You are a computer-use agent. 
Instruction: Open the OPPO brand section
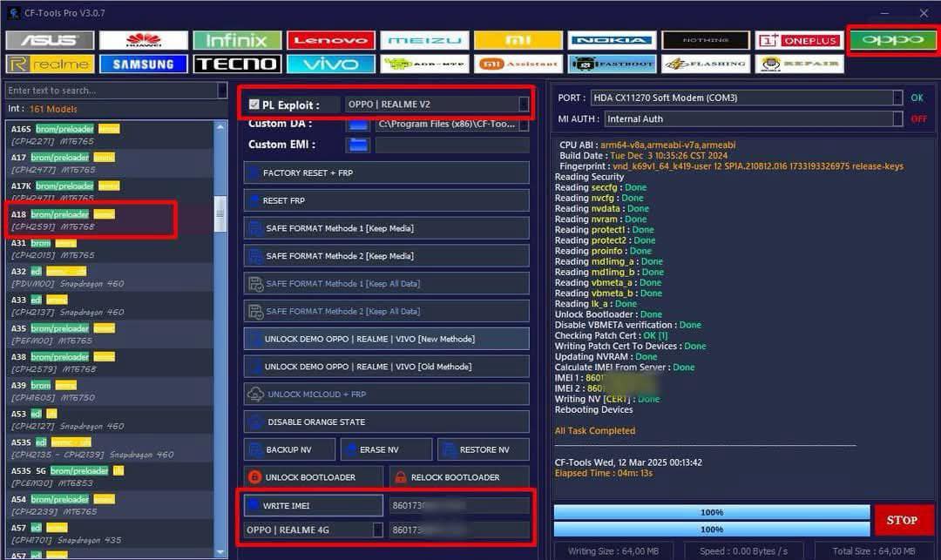pyautogui.click(x=893, y=40)
